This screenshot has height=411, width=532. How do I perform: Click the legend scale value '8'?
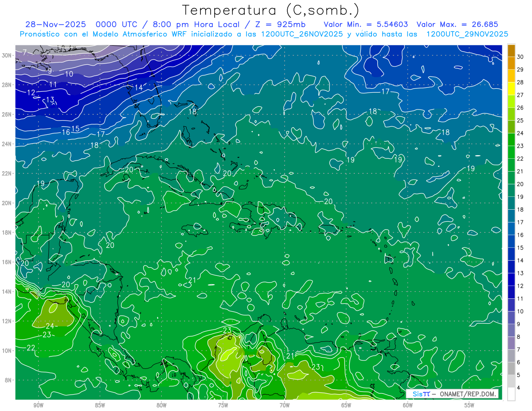519,337
